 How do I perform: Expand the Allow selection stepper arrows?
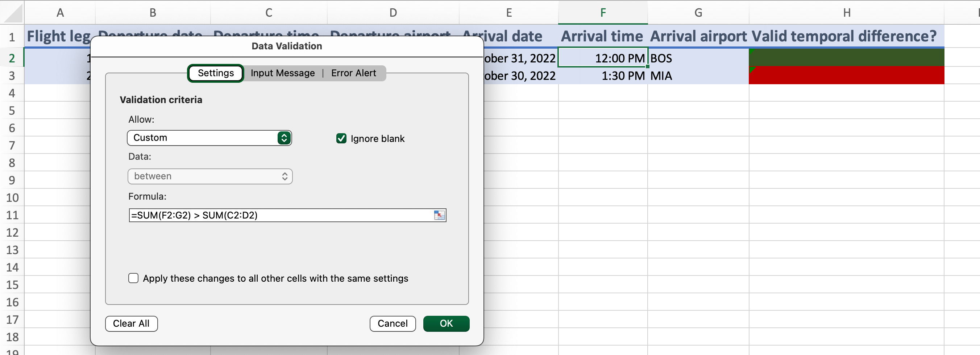[x=284, y=138]
